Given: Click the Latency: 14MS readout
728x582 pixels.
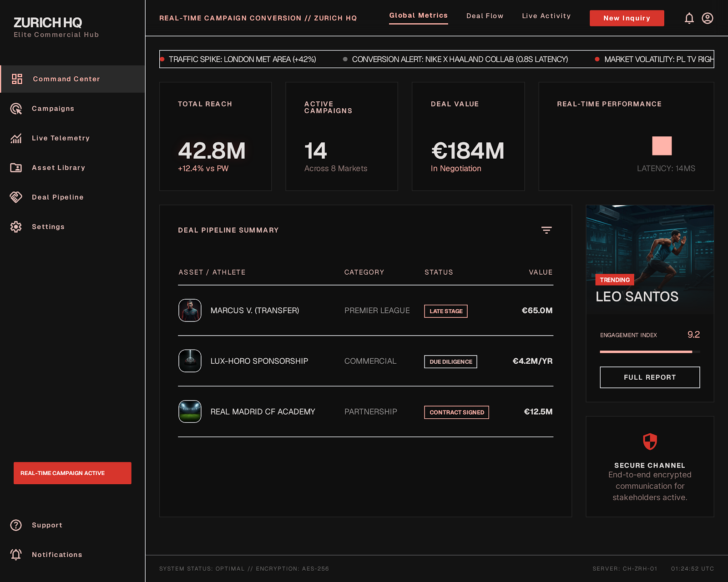Looking at the screenshot, I should tap(666, 169).
